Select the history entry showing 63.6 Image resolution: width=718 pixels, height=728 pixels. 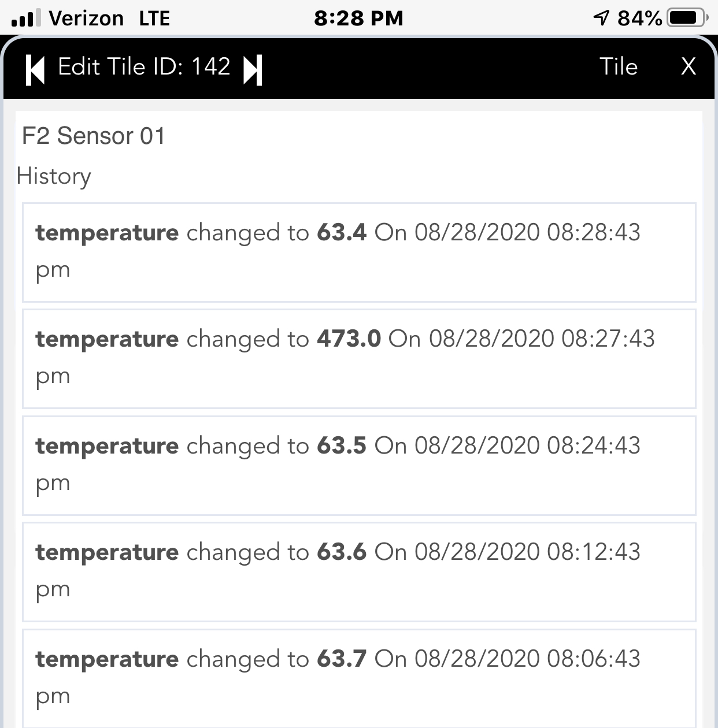[x=359, y=572]
